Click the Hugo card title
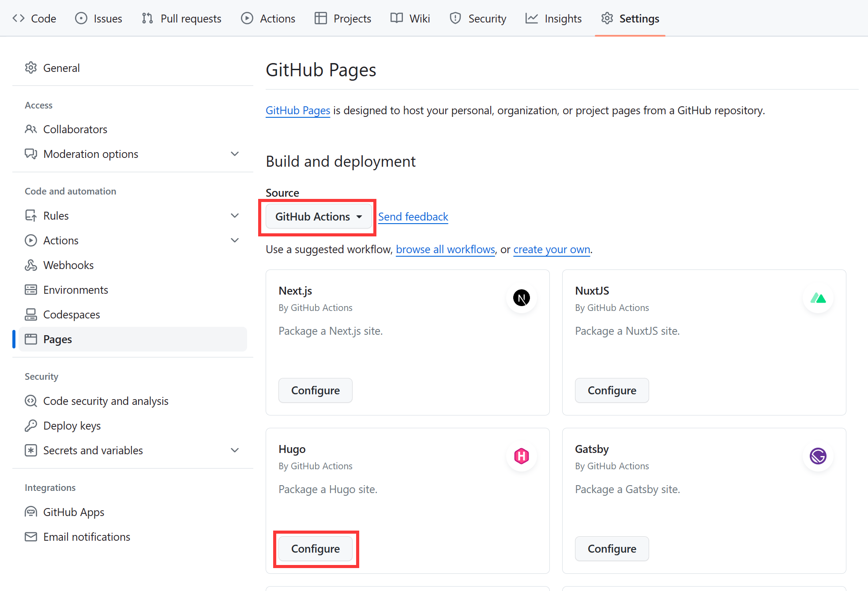Screen dimensions: 868x591 tap(292, 449)
